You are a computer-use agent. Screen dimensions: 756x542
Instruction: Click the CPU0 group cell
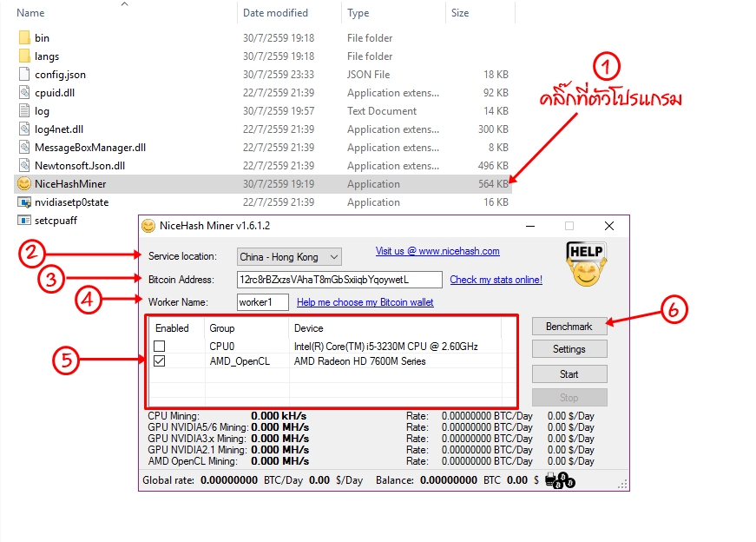pos(222,346)
